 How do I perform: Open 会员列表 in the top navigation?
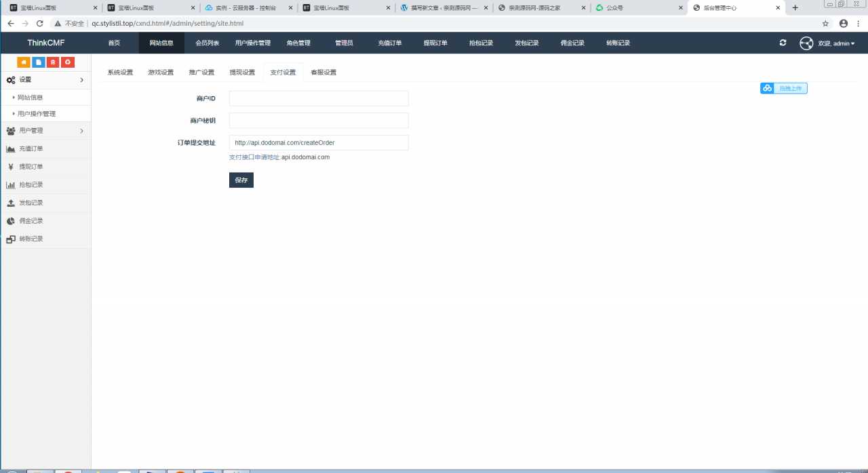pos(207,43)
